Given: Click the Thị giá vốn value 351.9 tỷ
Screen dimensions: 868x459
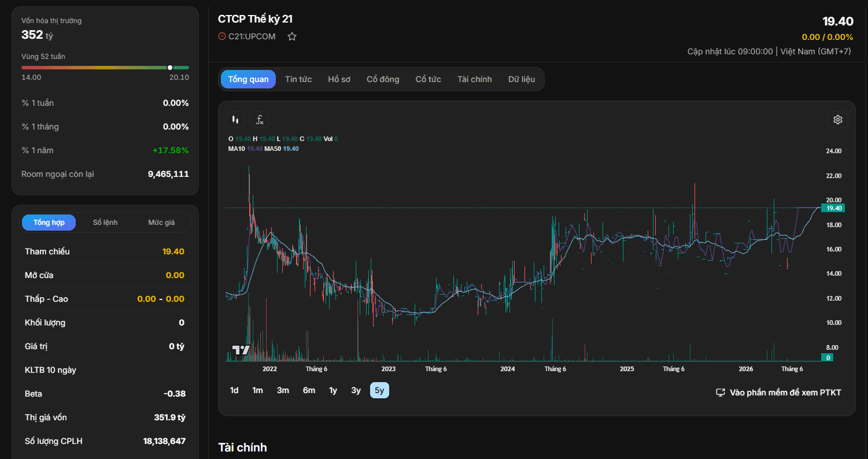Looking at the screenshot, I should pos(169,417).
